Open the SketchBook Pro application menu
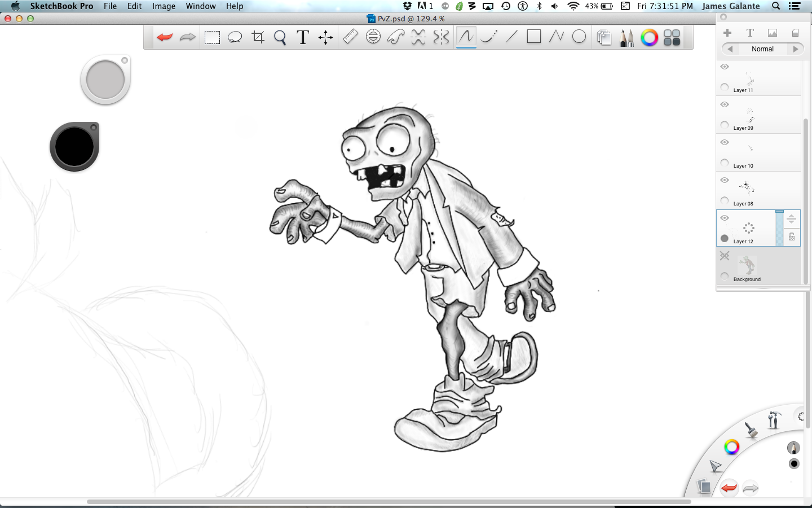Viewport: 812px width, 508px height. tap(61, 6)
